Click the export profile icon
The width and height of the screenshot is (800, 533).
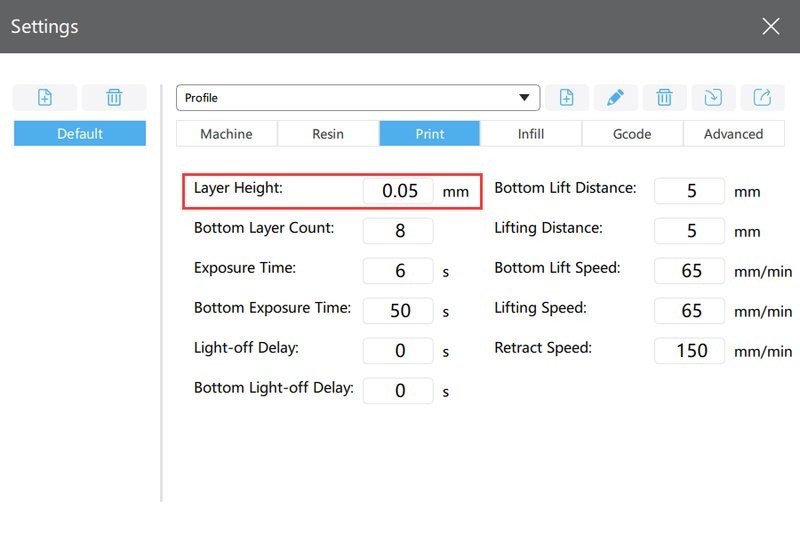point(762,97)
